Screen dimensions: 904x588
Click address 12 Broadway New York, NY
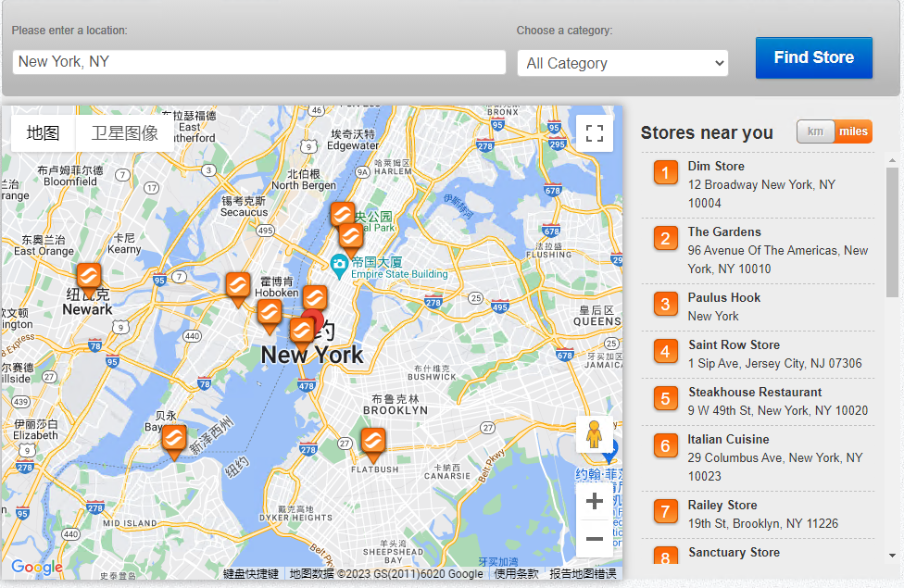click(761, 194)
